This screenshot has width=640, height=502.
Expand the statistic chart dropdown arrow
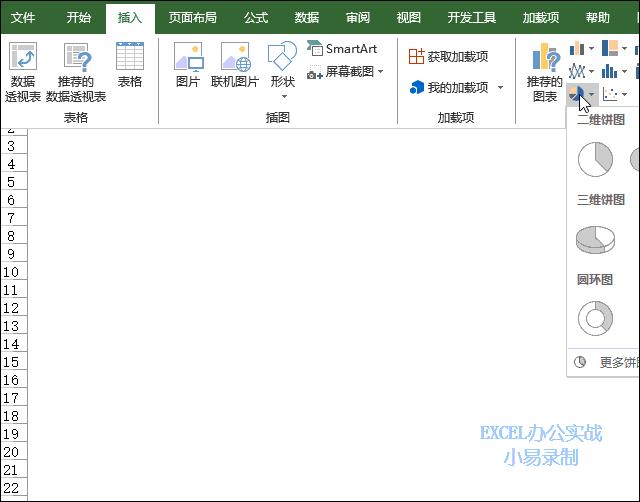click(x=624, y=72)
